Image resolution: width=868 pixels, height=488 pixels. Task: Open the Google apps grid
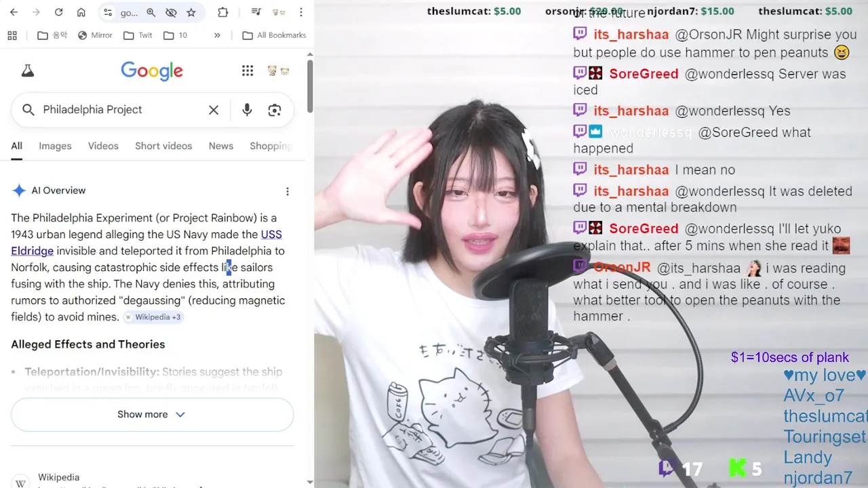point(248,70)
